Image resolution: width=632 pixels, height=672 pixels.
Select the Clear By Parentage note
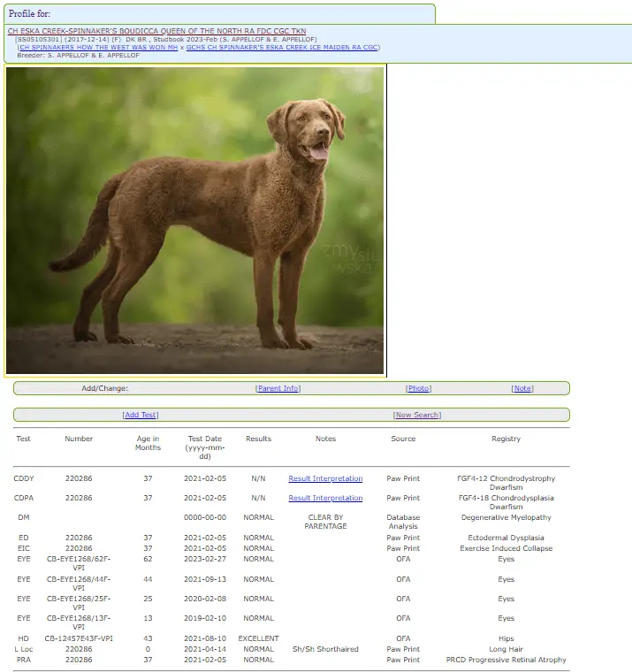(x=325, y=522)
